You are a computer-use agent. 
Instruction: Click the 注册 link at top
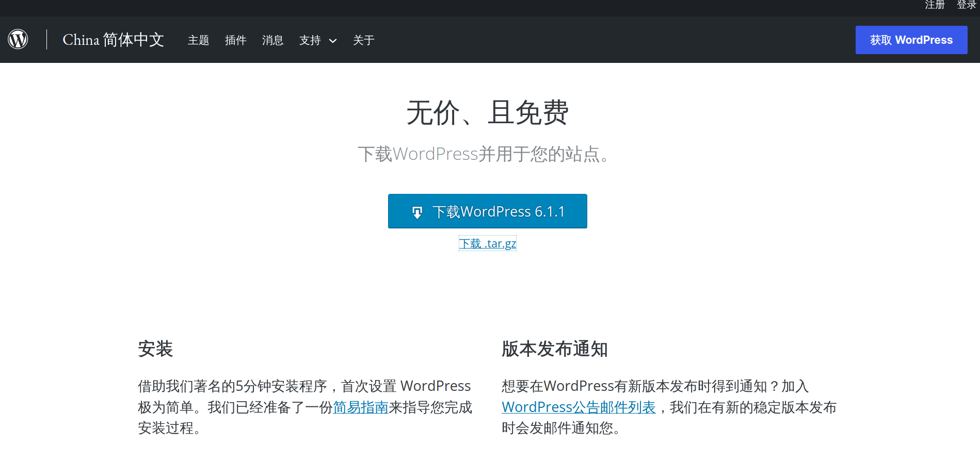[935, 5]
